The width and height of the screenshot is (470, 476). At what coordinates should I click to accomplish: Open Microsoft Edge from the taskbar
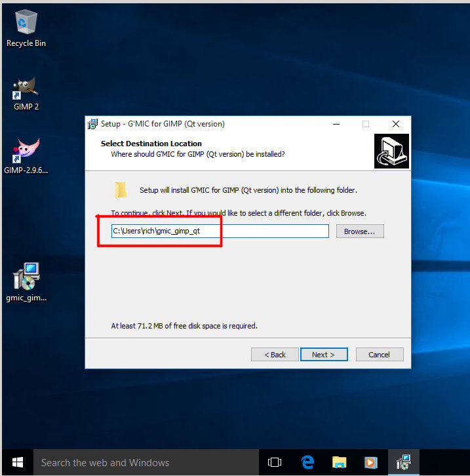(x=307, y=462)
